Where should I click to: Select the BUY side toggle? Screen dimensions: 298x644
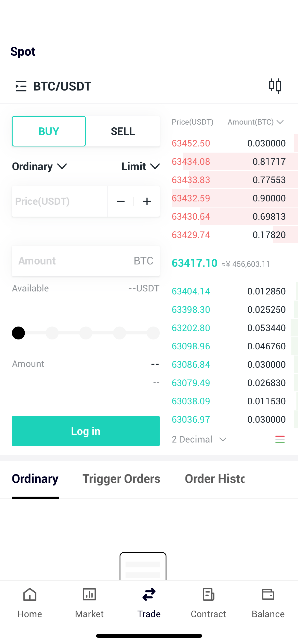pos(49,131)
